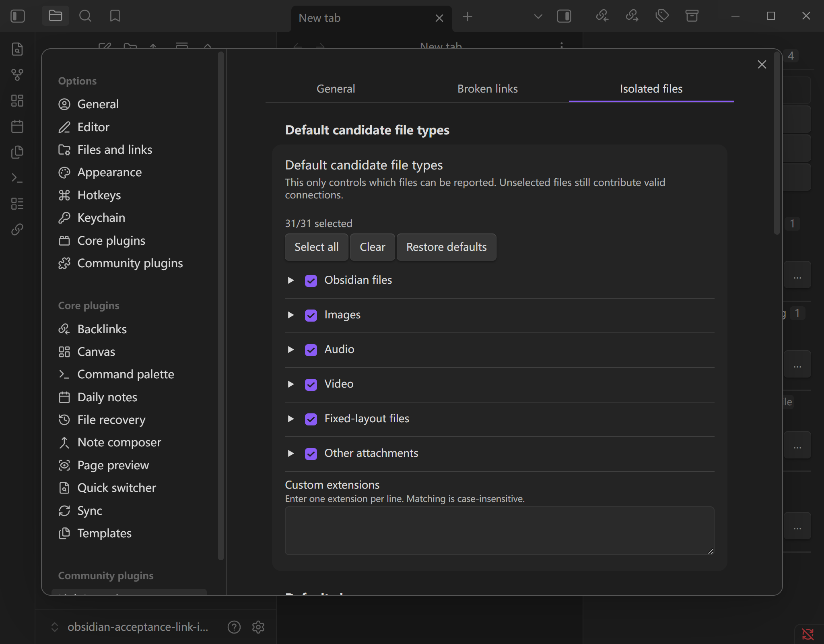Uncheck the Images checkbox
Image resolution: width=824 pixels, height=644 pixels.
311,315
